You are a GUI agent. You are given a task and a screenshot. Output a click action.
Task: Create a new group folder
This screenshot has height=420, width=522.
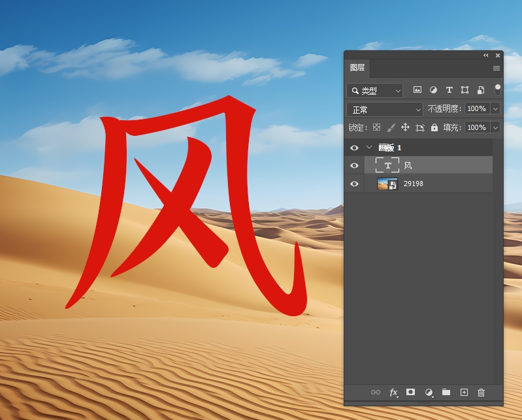(446, 392)
